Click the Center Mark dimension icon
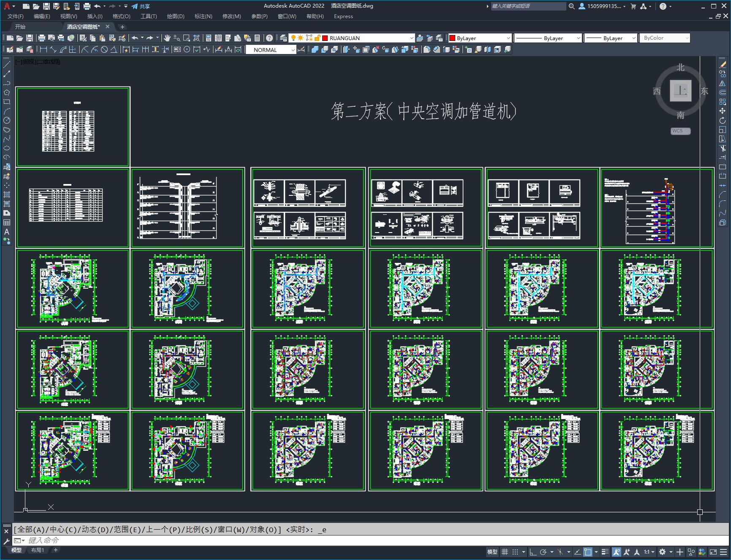 click(x=187, y=49)
